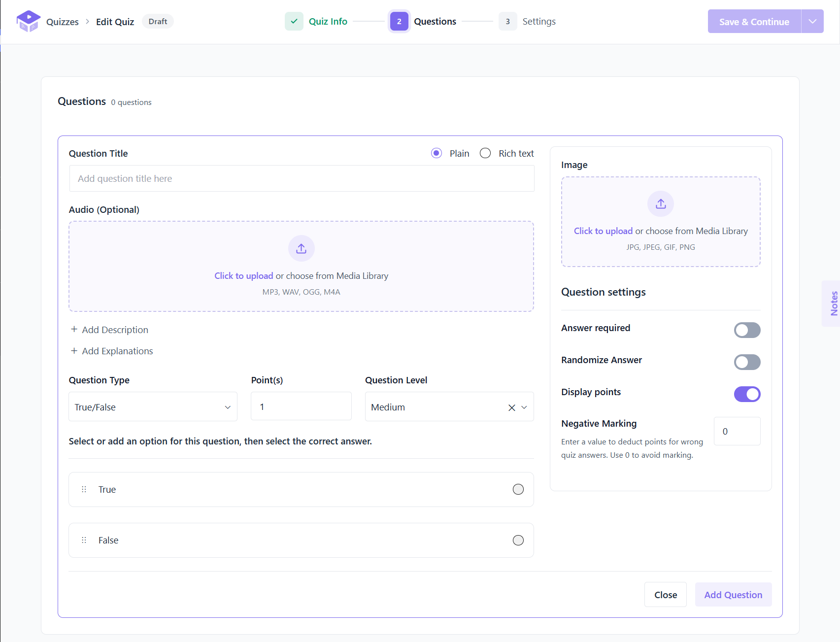Open the Save & Continue dropdown arrow

tap(812, 21)
